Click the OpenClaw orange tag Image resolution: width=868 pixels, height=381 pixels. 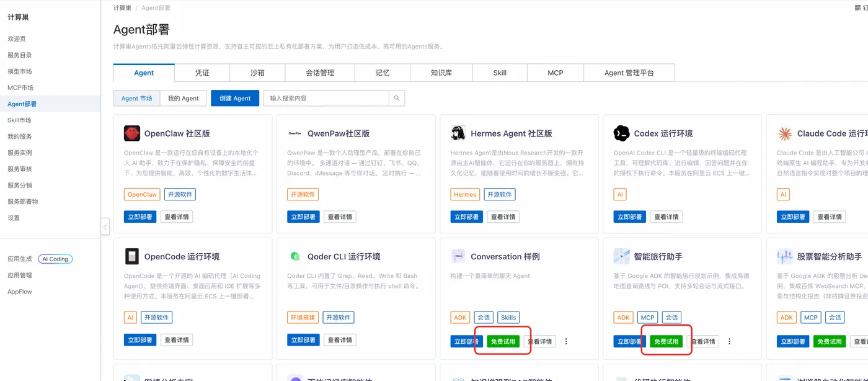(142, 194)
